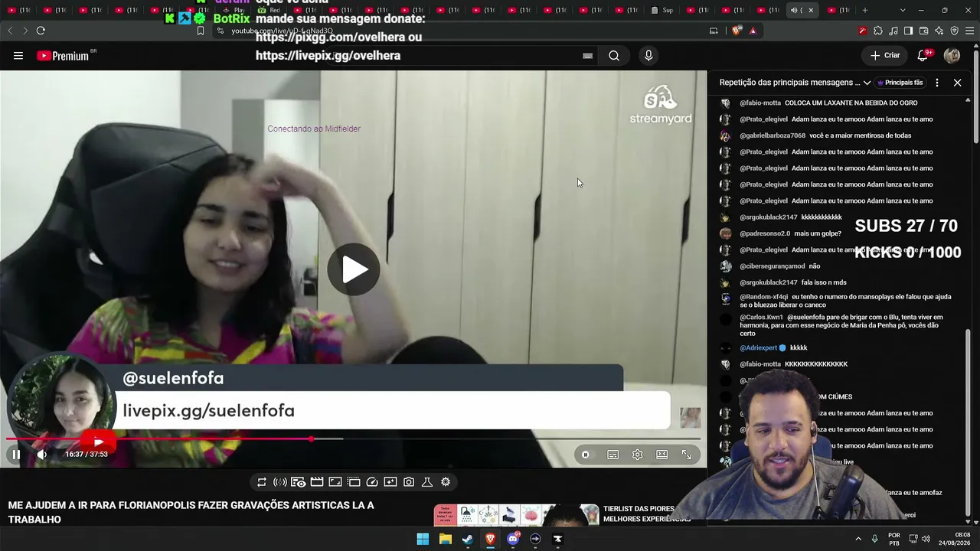Image resolution: width=980 pixels, height=551 pixels.
Task: Open the flask experiments icon
Action: click(x=427, y=482)
